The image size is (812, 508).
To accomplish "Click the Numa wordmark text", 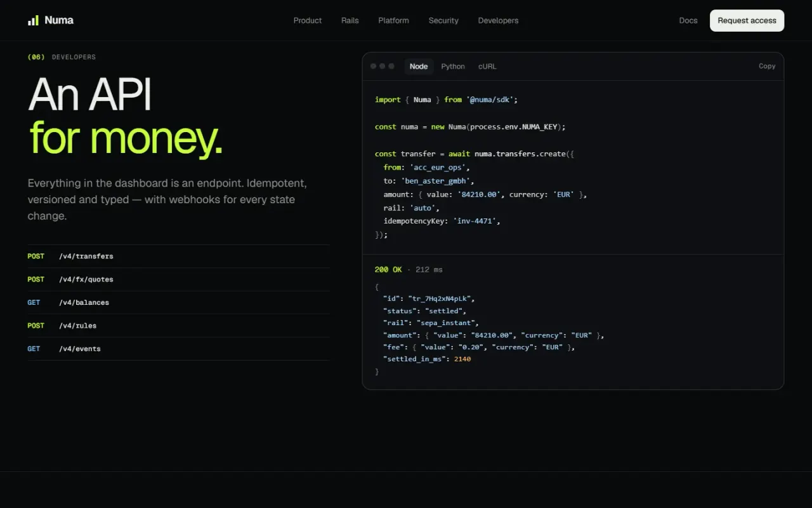I will click(x=59, y=20).
